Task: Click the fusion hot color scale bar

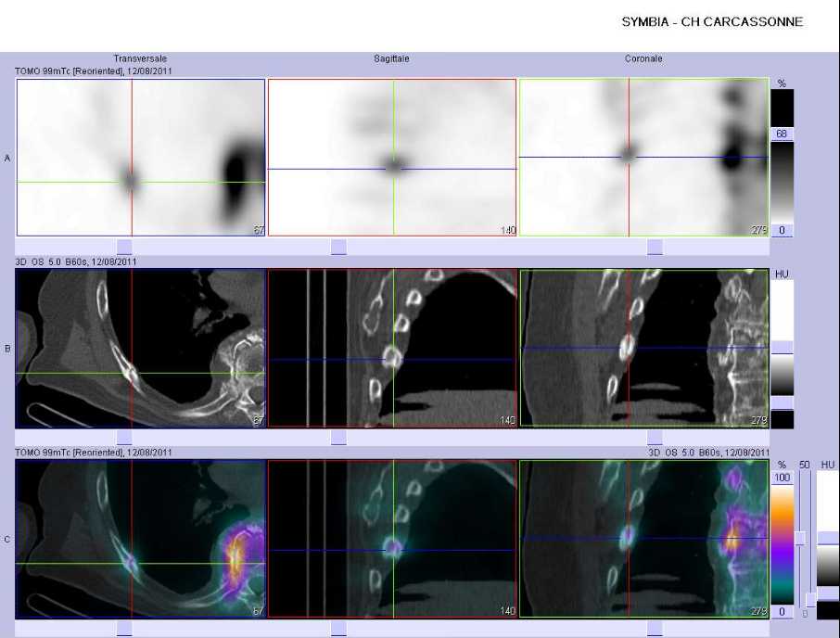Action: pos(782,544)
